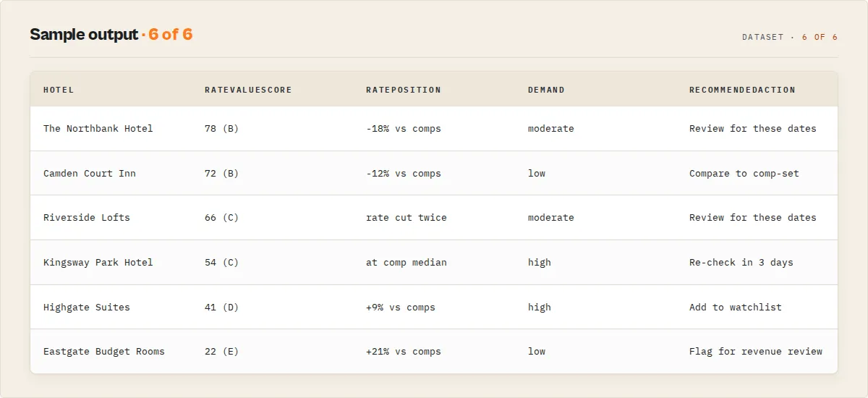The height and width of the screenshot is (398, 868).
Task: Click score 72 (B)
Action: (221, 174)
